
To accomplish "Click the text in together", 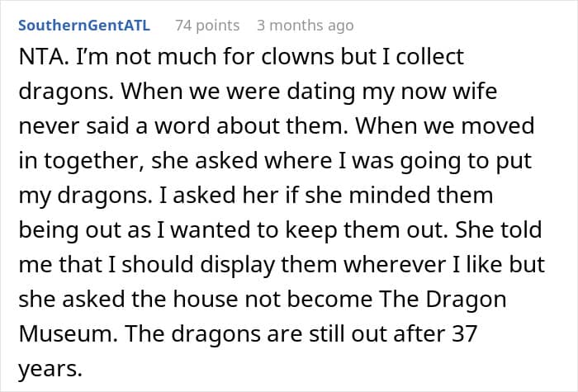I will [x=81, y=161].
